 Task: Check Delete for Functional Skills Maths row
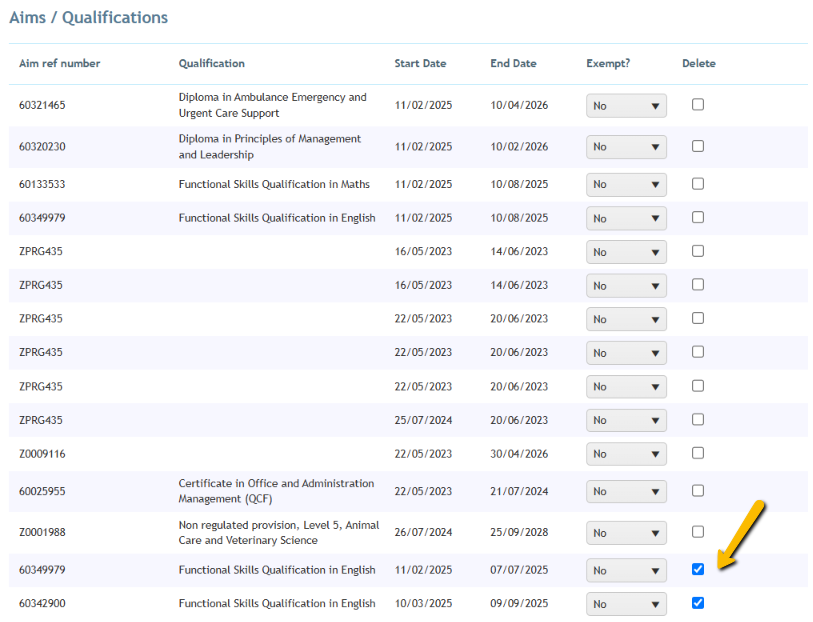pyautogui.click(x=698, y=184)
